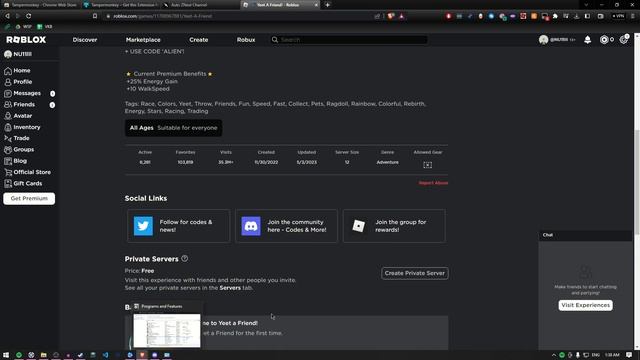640x360 pixels.
Task: Open the Twitter social link
Action: coord(178,226)
